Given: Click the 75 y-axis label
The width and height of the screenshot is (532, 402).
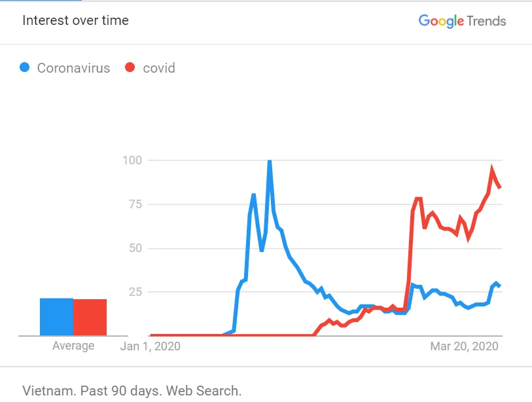Looking at the screenshot, I should pyautogui.click(x=135, y=204).
